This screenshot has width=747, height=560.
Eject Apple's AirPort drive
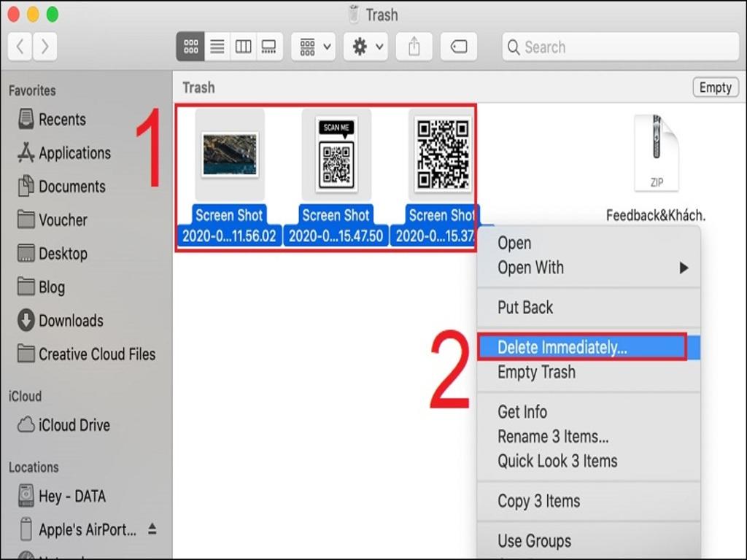point(152,529)
